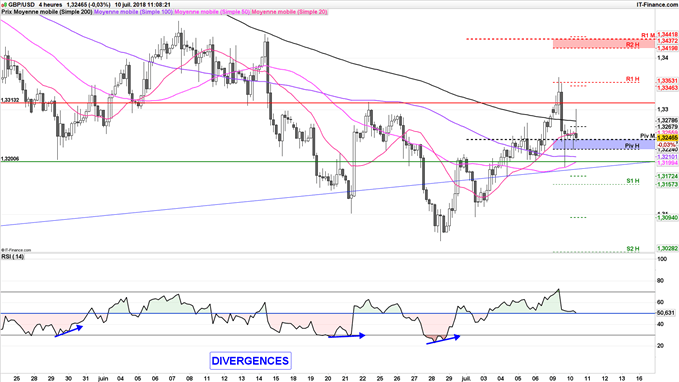
Task: Click the 'juil.' label on date axis
Action: pos(467,379)
